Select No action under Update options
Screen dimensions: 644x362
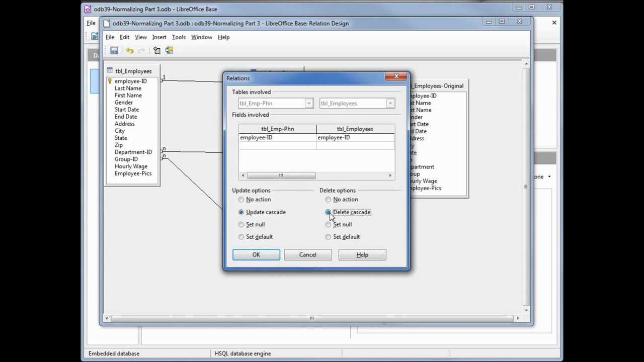tap(241, 200)
